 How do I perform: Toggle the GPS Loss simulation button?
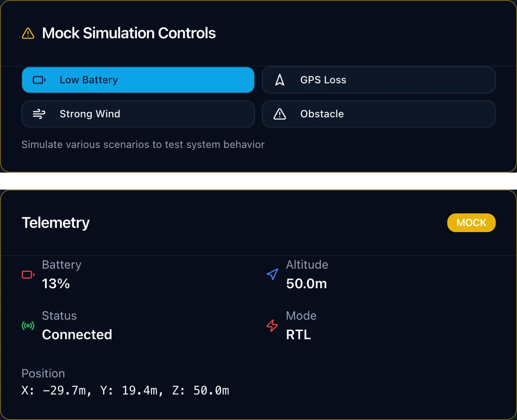pos(379,80)
